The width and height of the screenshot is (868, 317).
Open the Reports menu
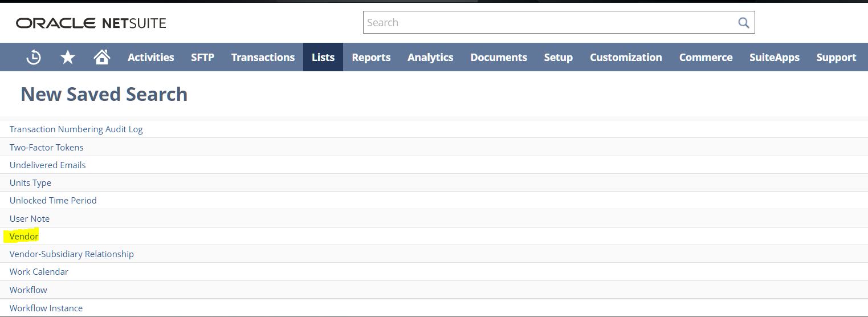(371, 58)
